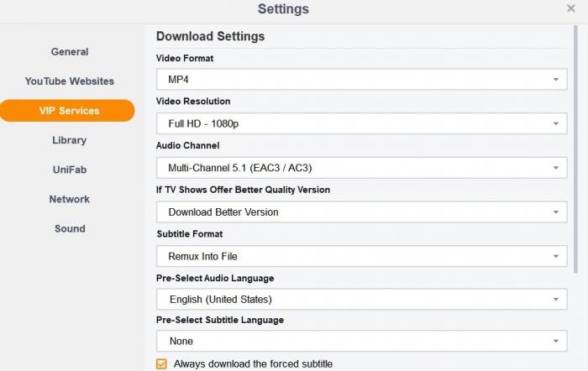Switch to the Sound tab
The image size is (588, 371).
(x=69, y=228)
